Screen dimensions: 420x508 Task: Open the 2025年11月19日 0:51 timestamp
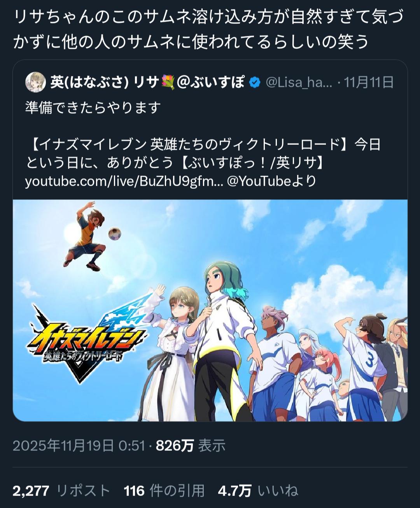point(79,446)
